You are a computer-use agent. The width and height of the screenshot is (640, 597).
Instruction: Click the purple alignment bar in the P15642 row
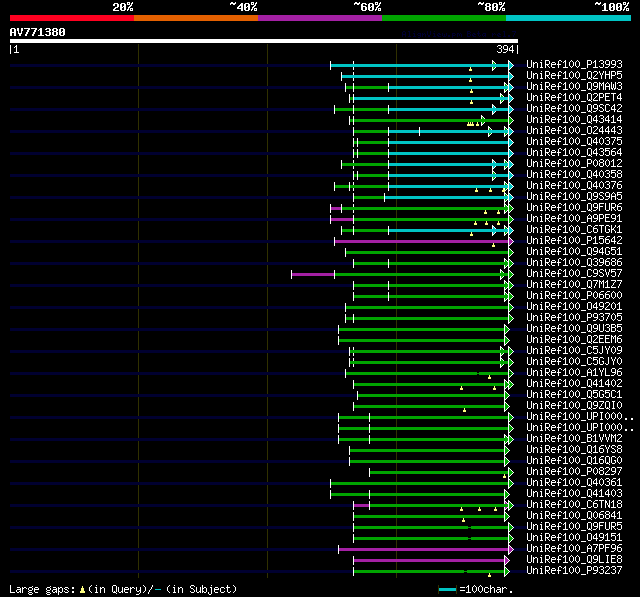pyautogui.click(x=422, y=242)
